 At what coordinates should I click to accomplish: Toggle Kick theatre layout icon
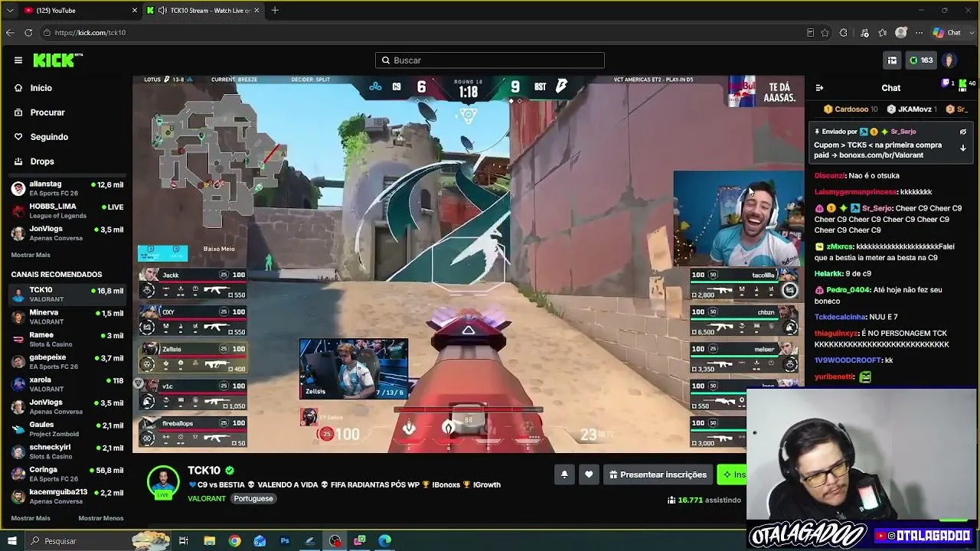click(892, 60)
